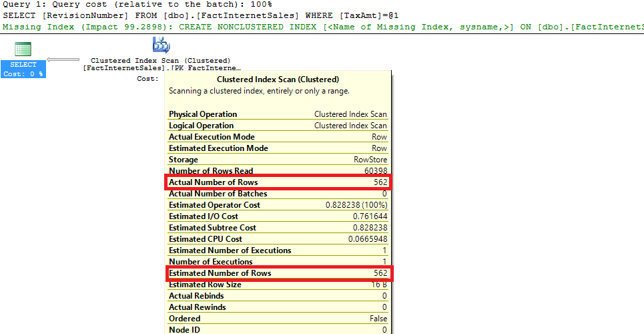This screenshot has width=644, height=334.
Task: Select the Estimated Operator Cost row
Action: pyautogui.click(x=278, y=205)
